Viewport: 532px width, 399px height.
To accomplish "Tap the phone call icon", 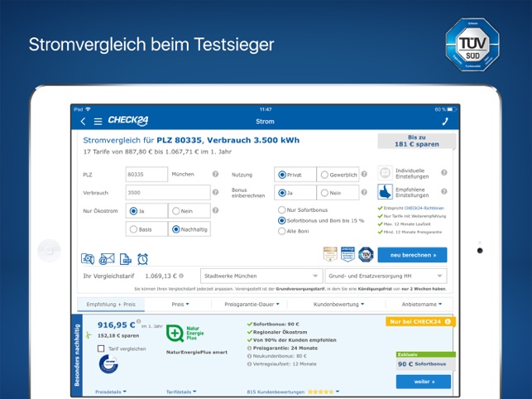I will 445,121.
